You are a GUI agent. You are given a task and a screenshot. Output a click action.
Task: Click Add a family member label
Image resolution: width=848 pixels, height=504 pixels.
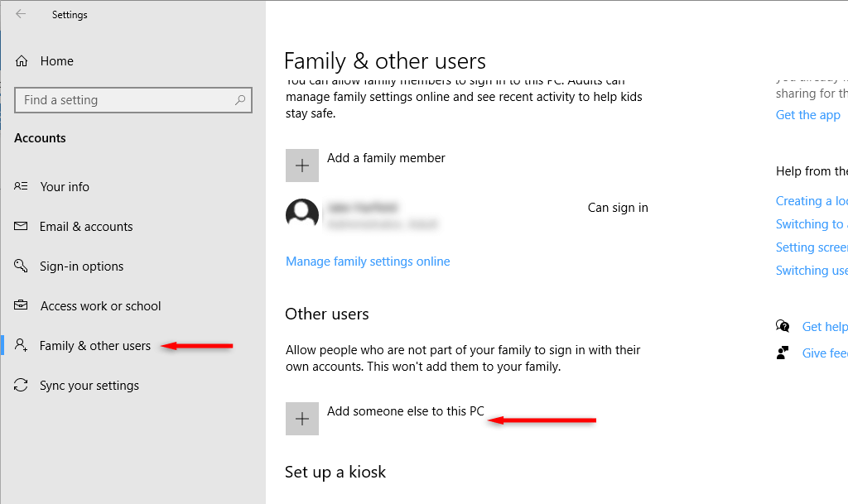386,158
